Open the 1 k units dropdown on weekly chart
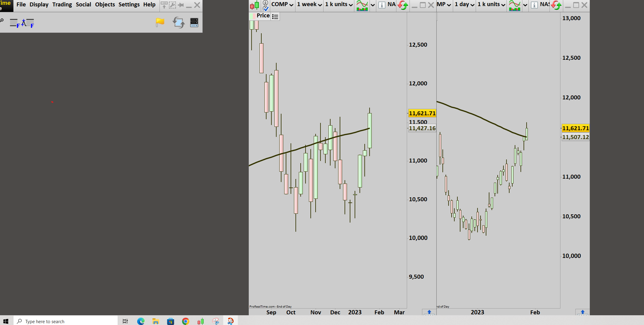644x325 pixels. (339, 5)
